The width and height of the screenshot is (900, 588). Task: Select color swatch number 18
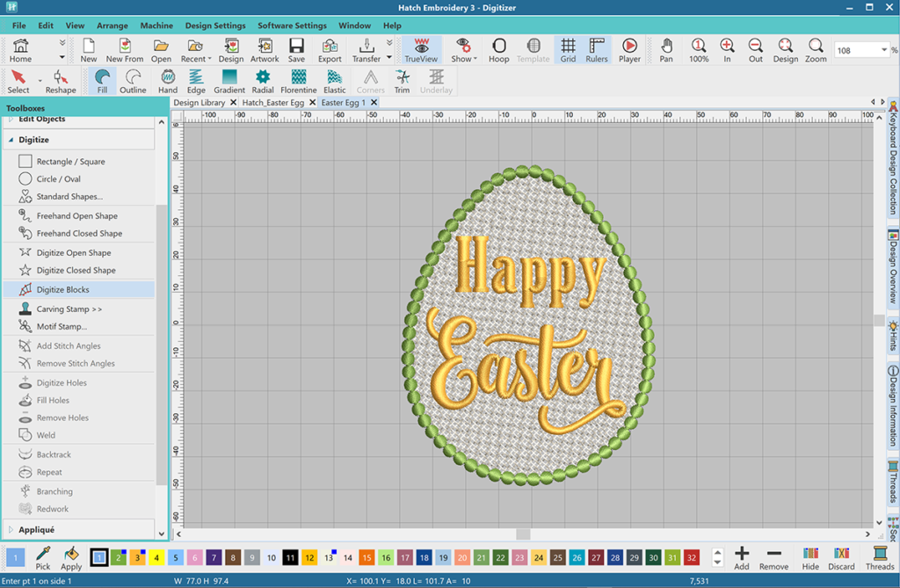[x=424, y=557]
